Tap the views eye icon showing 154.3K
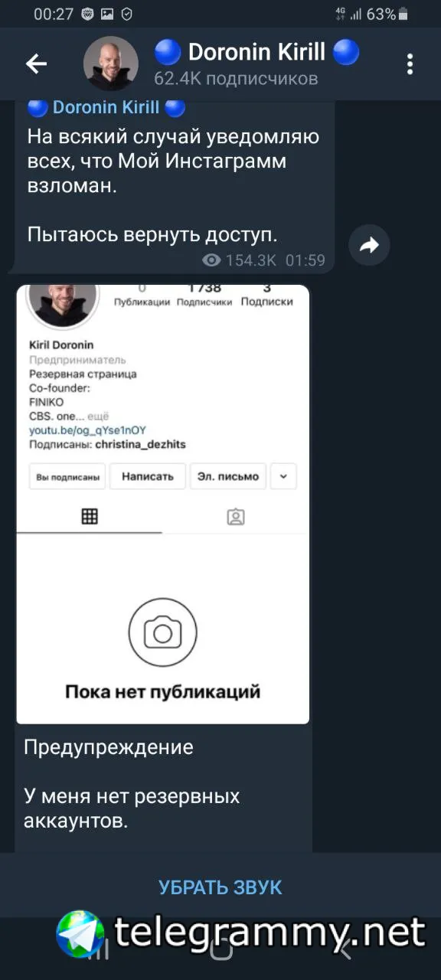 pos(211,260)
